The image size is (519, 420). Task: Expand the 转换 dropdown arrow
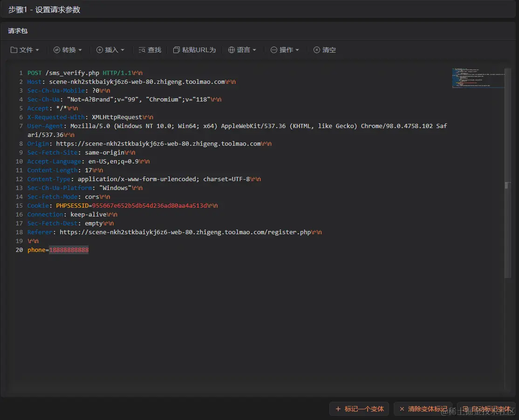pos(80,50)
